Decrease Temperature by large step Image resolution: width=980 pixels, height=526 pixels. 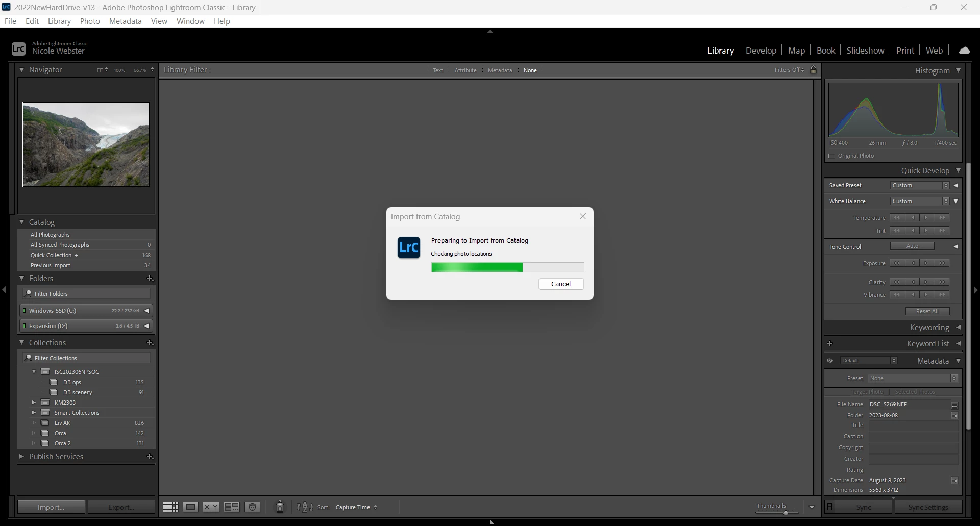897,218
